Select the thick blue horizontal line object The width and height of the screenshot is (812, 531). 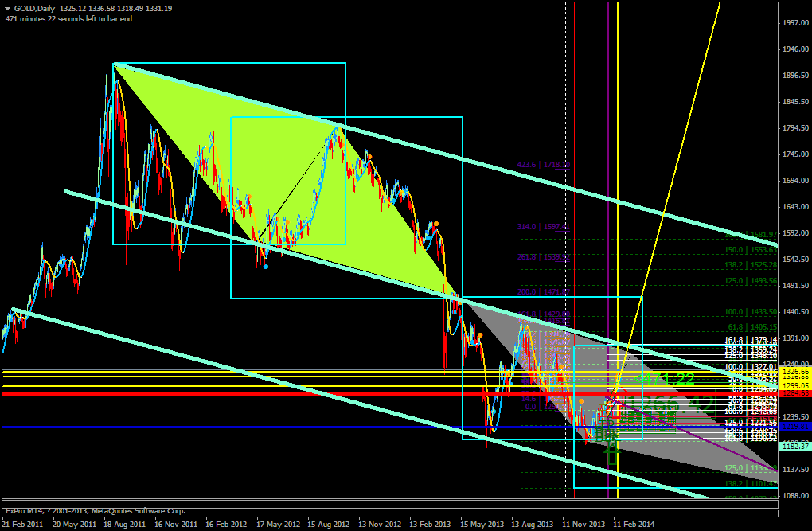tap(389, 427)
